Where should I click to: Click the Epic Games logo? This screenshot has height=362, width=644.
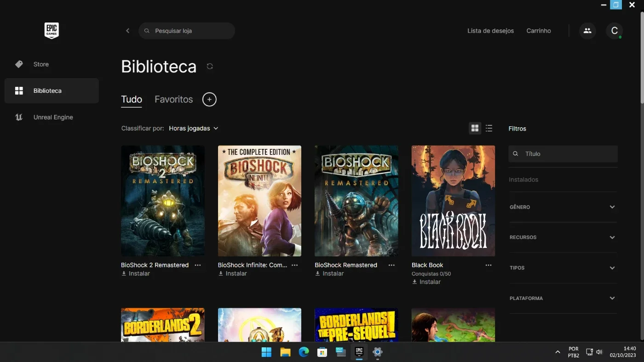point(52,31)
